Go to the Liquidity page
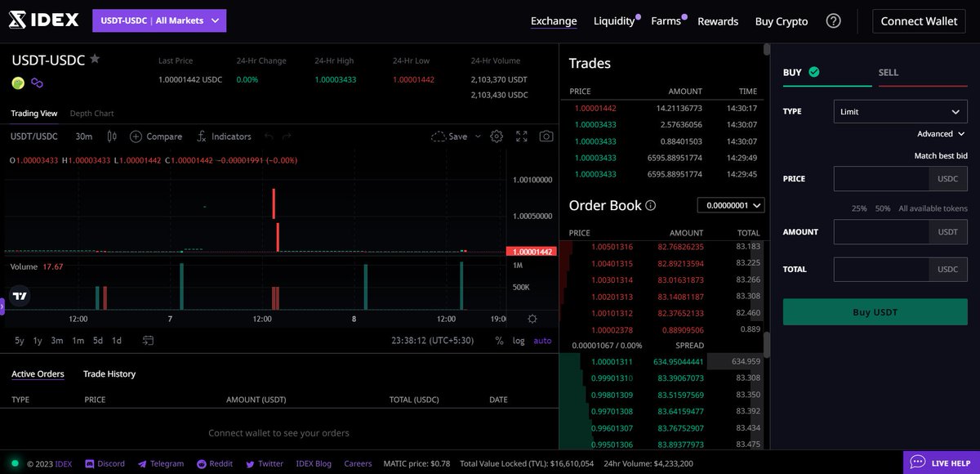 [614, 21]
